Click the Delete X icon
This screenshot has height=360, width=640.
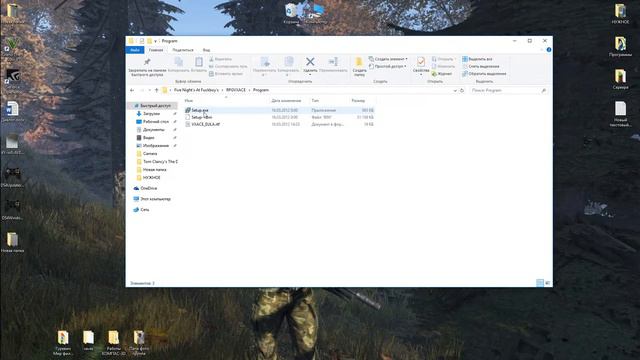(310, 62)
